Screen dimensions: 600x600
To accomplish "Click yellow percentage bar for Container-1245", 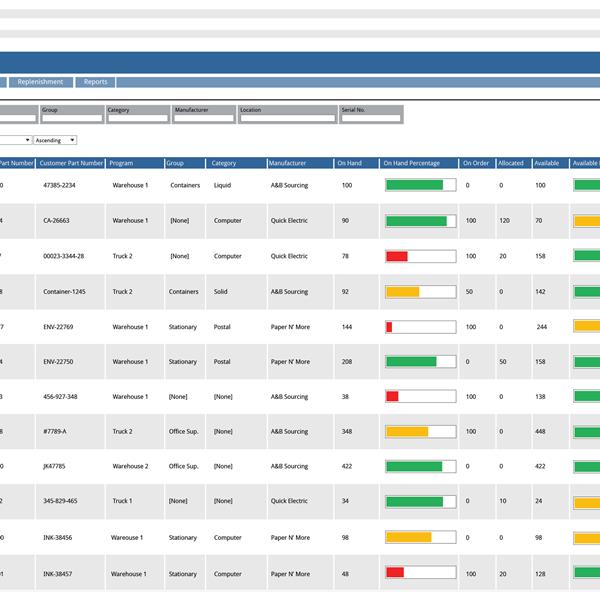I will pos(403,292).
